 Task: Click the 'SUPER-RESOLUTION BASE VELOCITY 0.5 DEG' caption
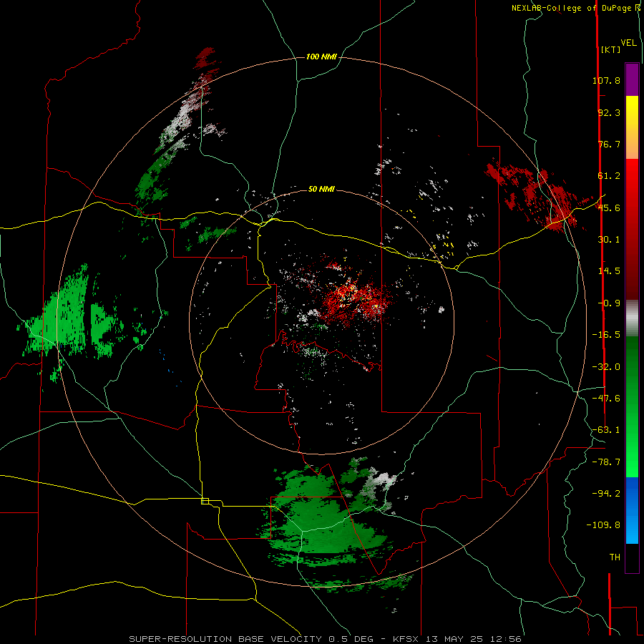coord(251,639)
